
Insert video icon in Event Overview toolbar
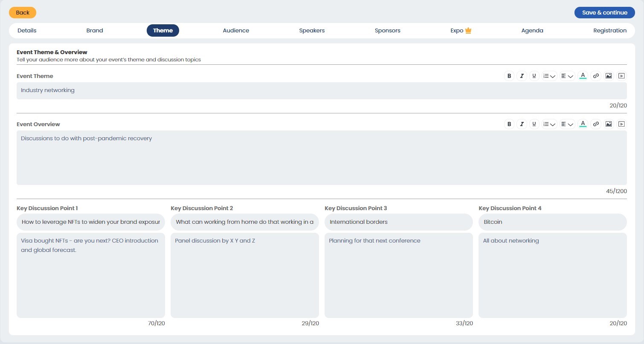[x=621, y=124]
